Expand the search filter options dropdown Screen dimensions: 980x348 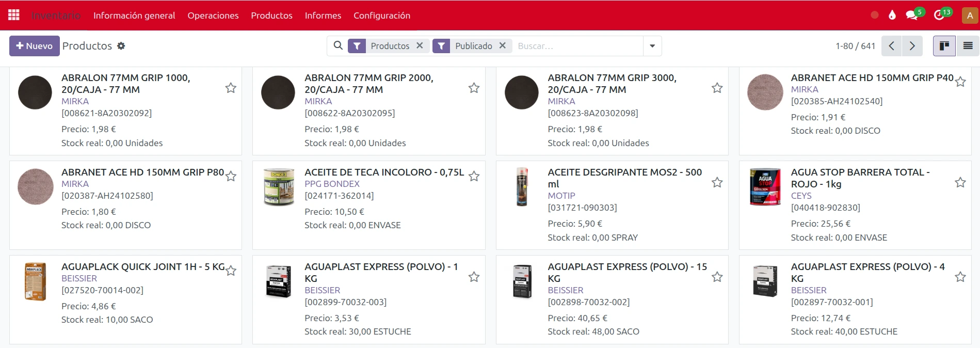click(x=652, y=46)
